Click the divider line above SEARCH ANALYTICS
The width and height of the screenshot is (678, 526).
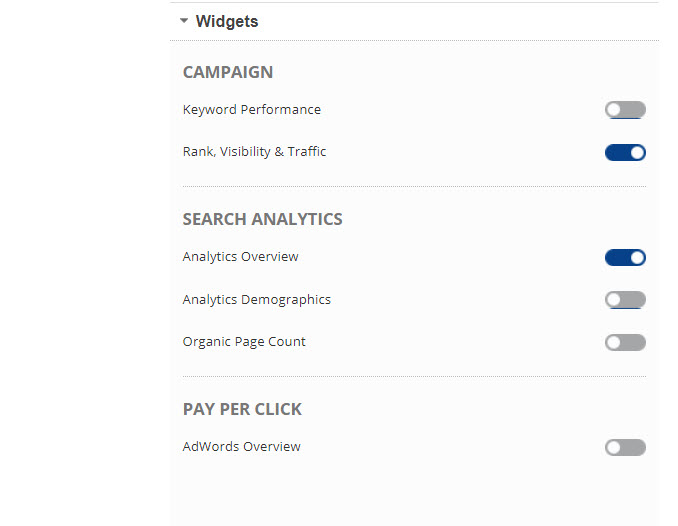(414, 186)
